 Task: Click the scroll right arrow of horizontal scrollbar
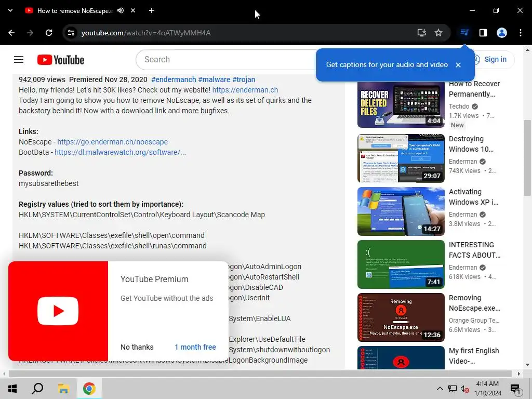click(519, 374)
